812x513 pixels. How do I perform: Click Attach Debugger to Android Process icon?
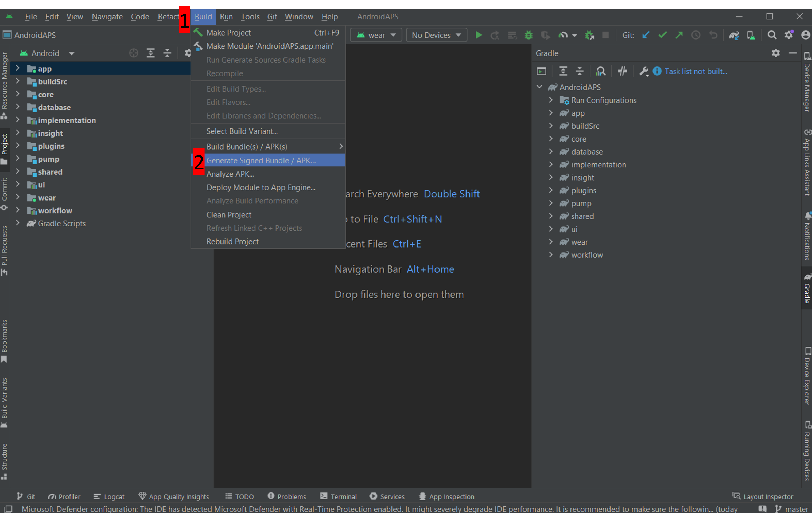(589, 35)
